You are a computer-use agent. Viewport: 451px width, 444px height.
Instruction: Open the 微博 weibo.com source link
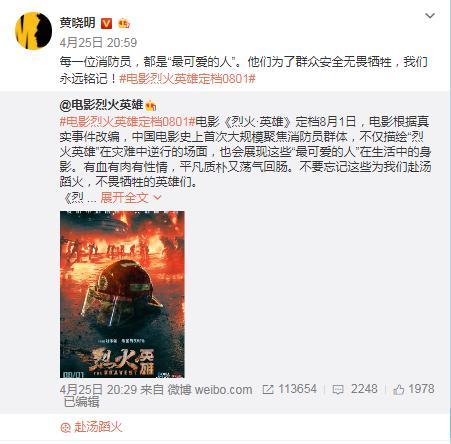coord(210,389)
